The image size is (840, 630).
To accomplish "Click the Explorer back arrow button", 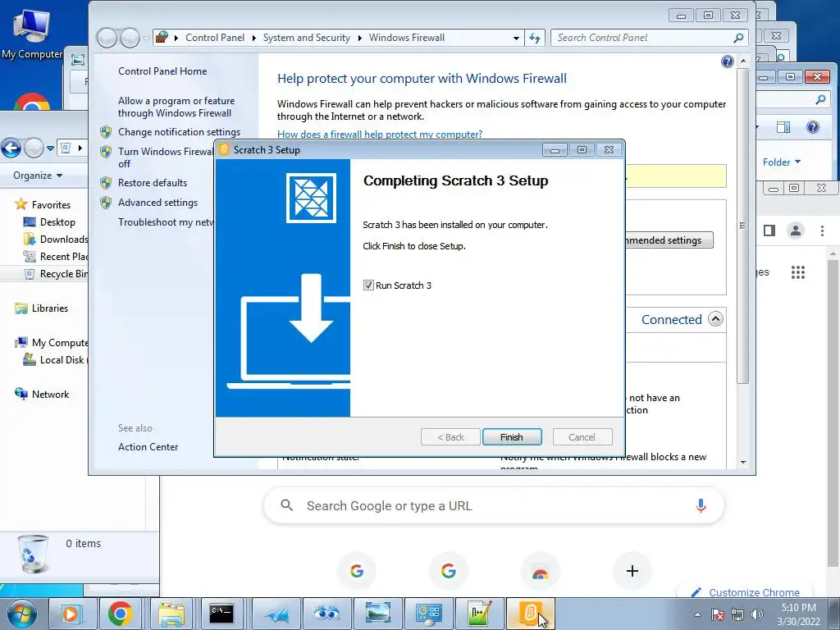I will [x=11, y=148].
